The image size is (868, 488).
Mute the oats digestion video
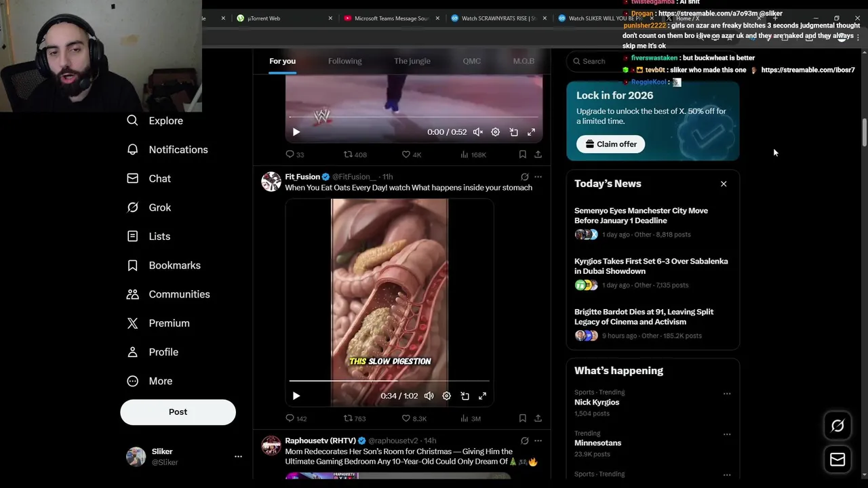point(429,396)
